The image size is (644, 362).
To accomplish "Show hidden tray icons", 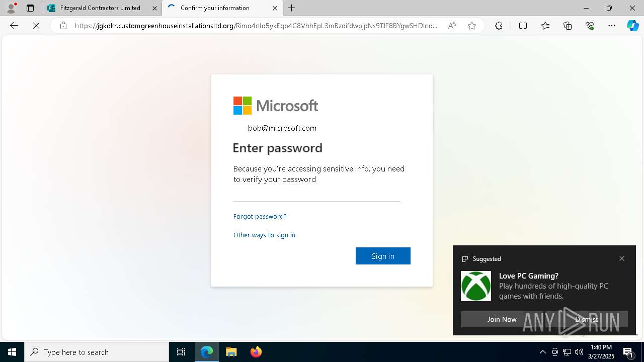I will [x=542, y=352].
